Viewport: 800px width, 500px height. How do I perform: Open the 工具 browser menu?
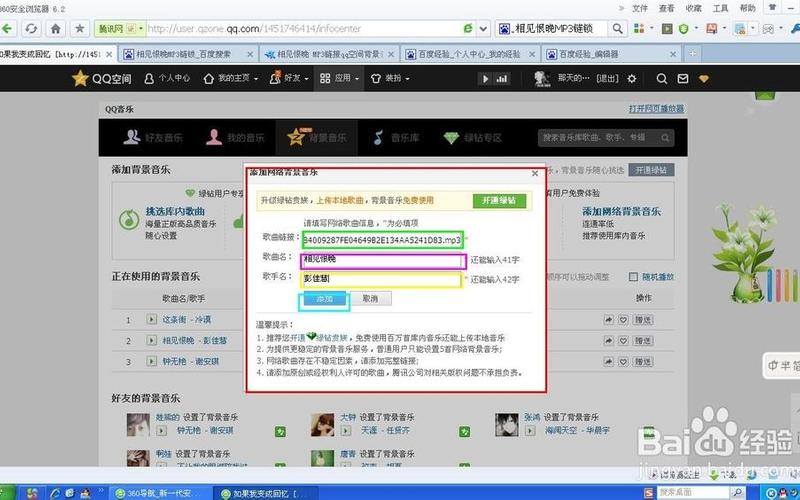tap(720, 8)
